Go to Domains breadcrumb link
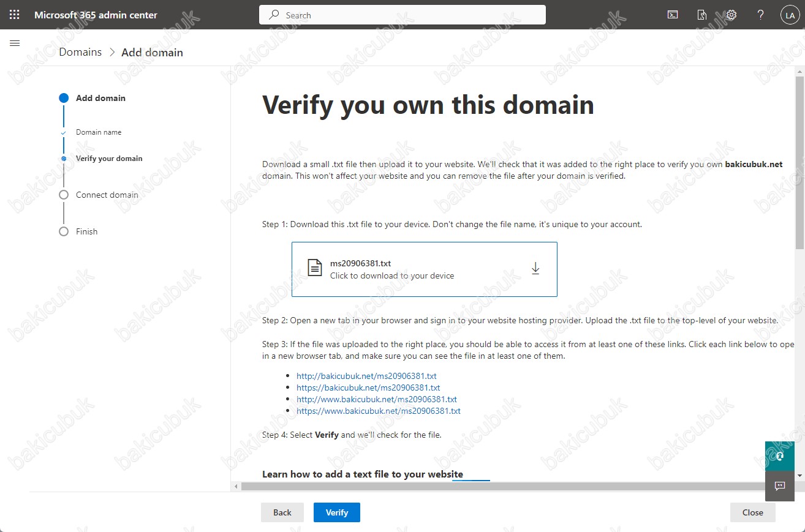 (x=80, y=52)
